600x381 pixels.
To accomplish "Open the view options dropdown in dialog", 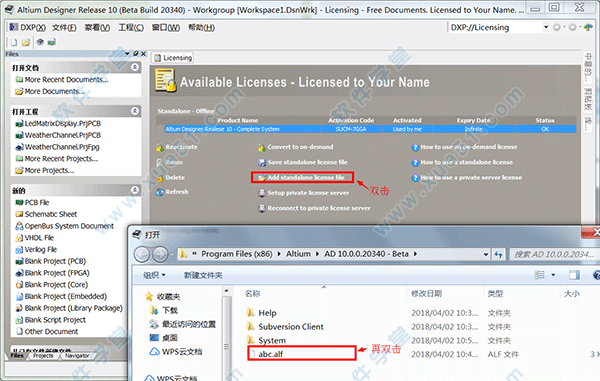I will (553, 275).
